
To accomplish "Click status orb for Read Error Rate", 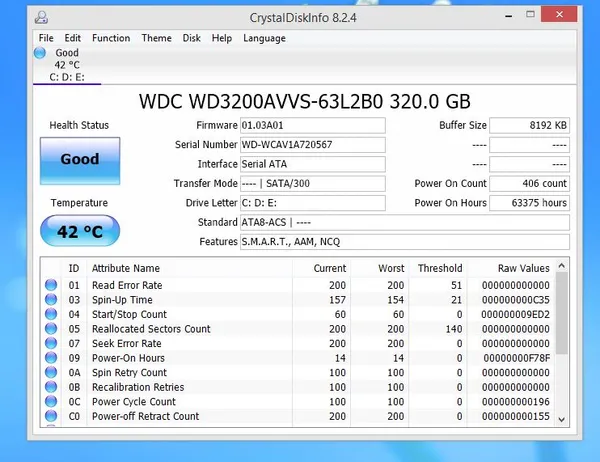I will point(51,285).
